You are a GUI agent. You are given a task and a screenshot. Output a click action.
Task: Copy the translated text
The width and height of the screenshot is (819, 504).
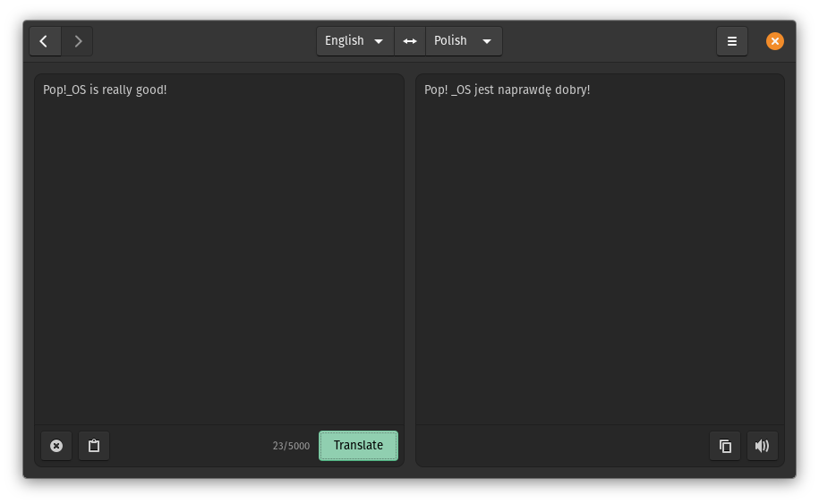[x=725, y=446]
